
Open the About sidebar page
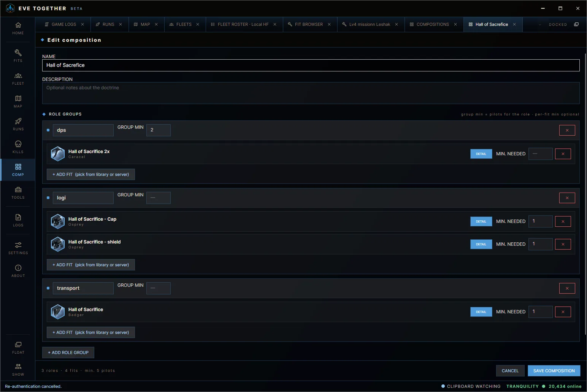[18, 271]
